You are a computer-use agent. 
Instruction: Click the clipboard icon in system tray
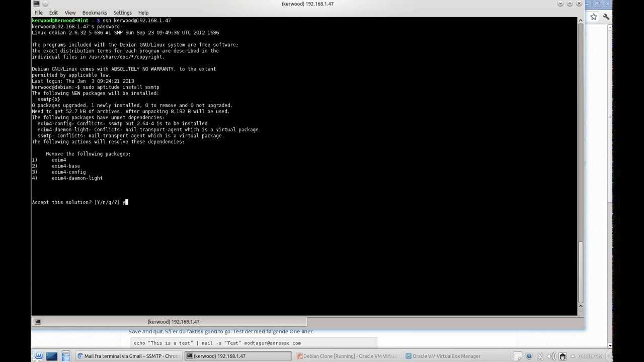point(518,356)
